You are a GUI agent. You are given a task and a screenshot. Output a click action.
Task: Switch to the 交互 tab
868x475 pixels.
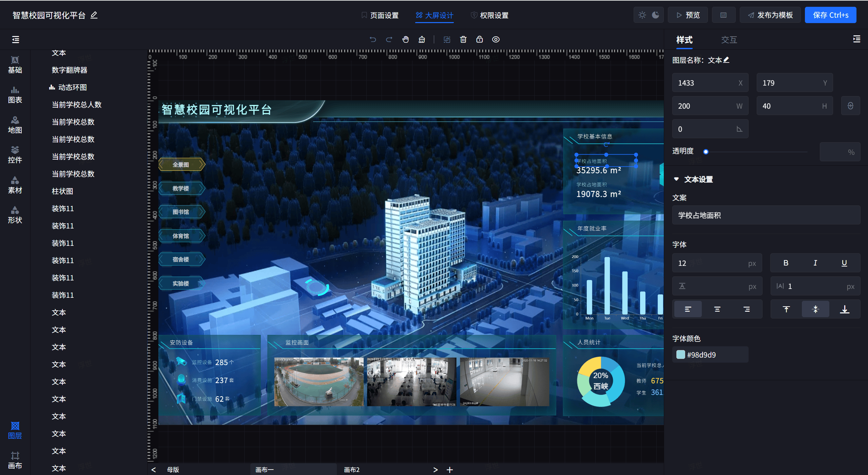[x=729, y=40]
